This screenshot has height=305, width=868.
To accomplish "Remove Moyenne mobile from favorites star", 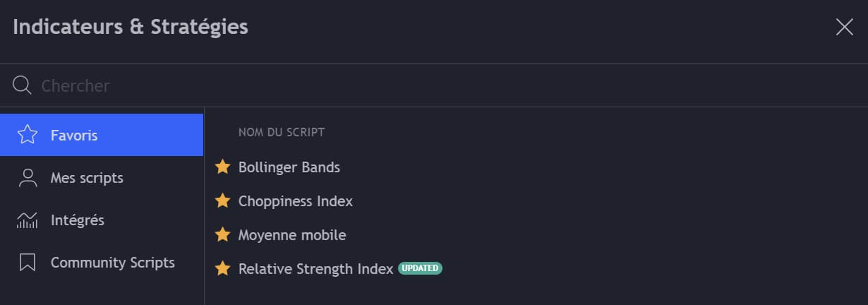I will point(223,235).
